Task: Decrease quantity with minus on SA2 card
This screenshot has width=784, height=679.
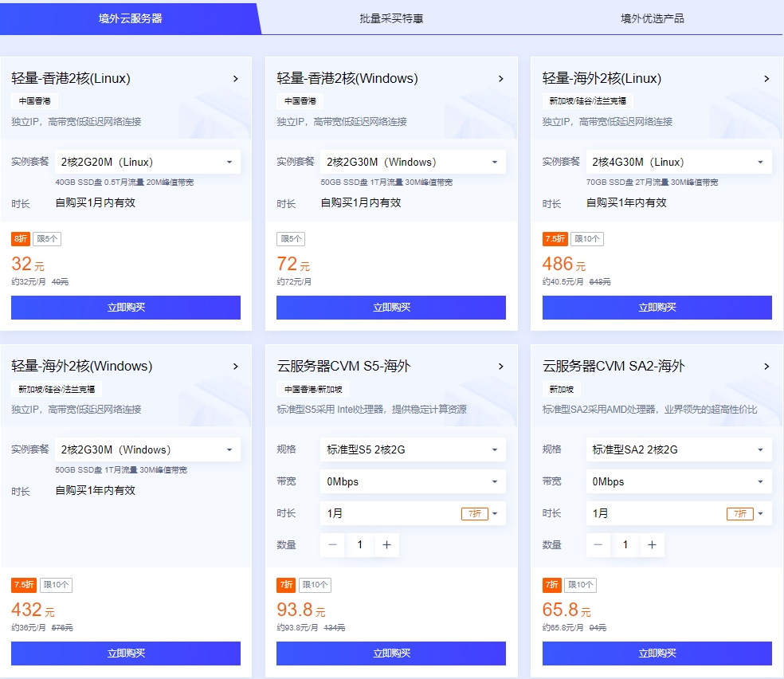Action: (x=598, y=545)
